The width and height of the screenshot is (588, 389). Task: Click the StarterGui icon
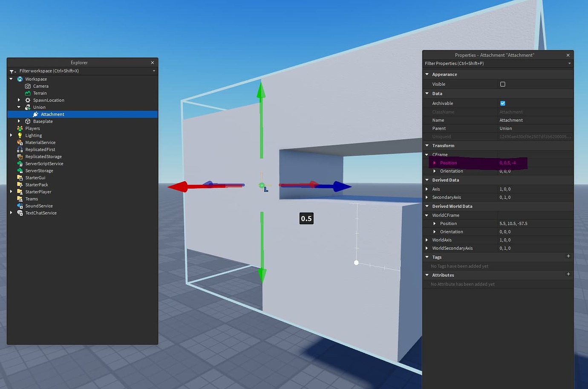click(x=20, y=177)
